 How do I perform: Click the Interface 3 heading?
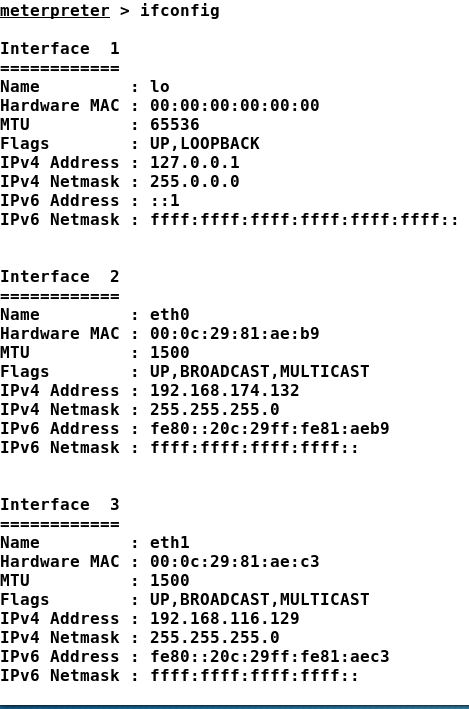point(60,504)
